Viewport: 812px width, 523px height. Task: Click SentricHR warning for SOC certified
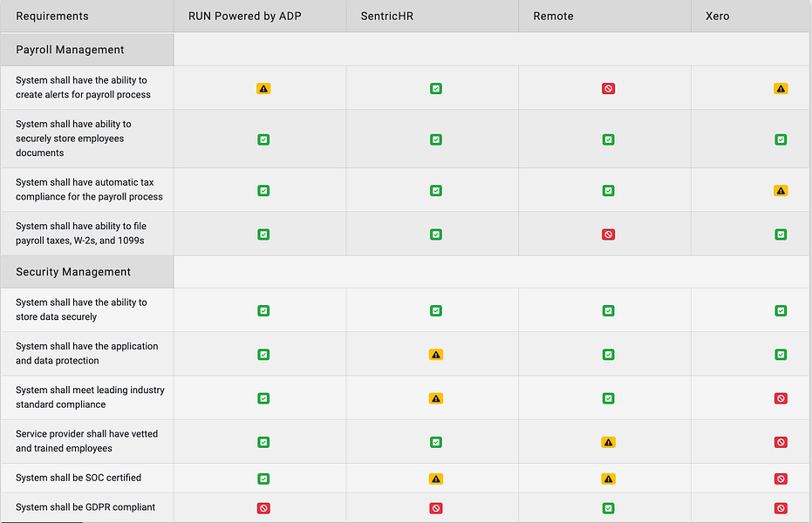tap(436, 479)
